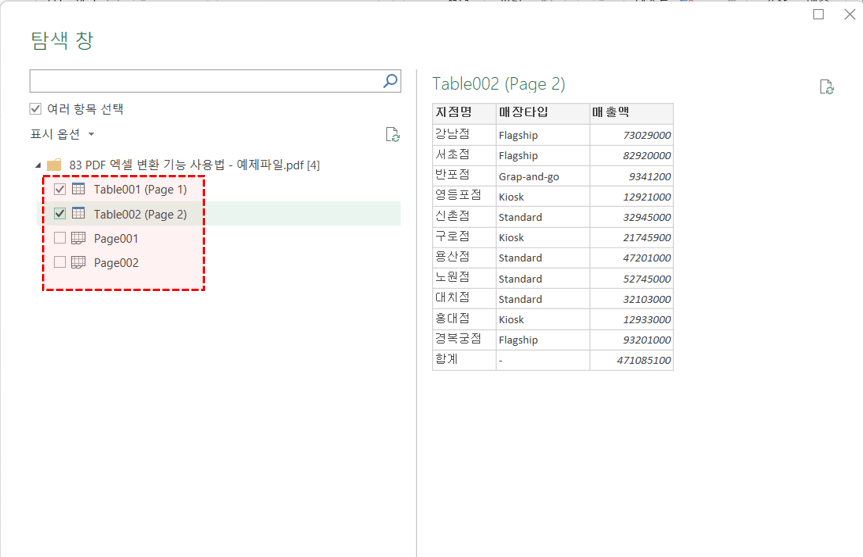Click the folder icon of the PDF file

[54, 165]
